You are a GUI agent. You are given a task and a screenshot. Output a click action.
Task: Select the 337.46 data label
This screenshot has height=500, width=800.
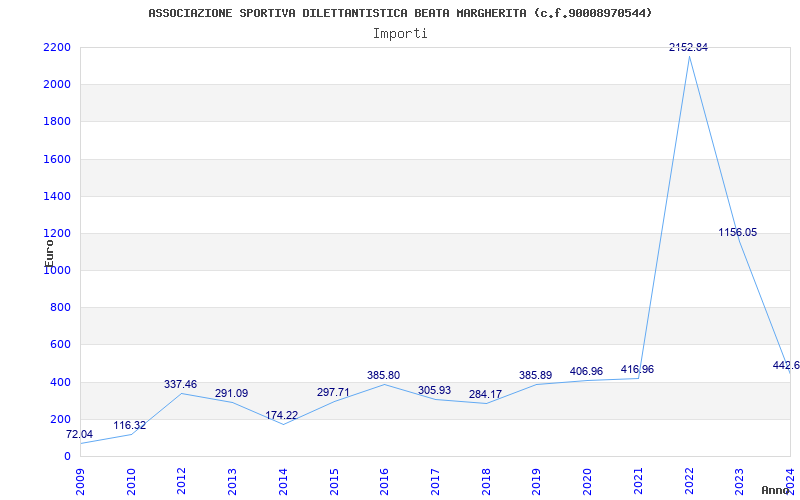(x=180, y=384)
